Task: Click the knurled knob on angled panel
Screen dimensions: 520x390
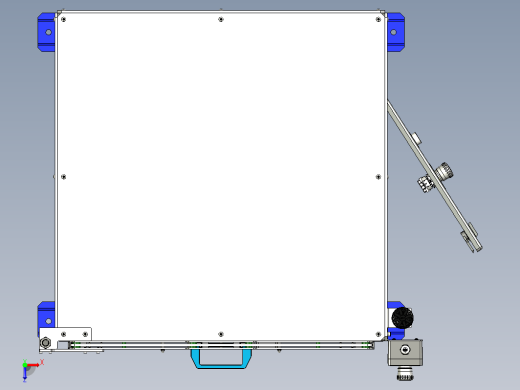Action: [444, 172]
